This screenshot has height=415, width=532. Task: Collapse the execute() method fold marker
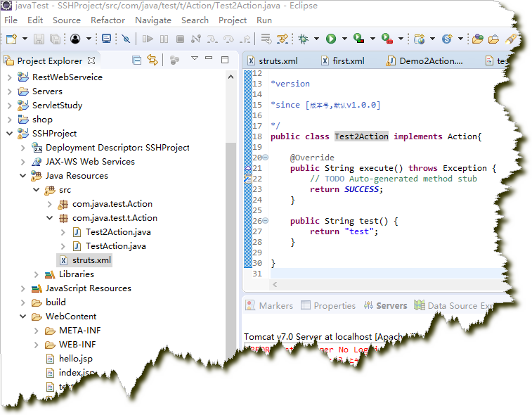(x=265, y=158)
